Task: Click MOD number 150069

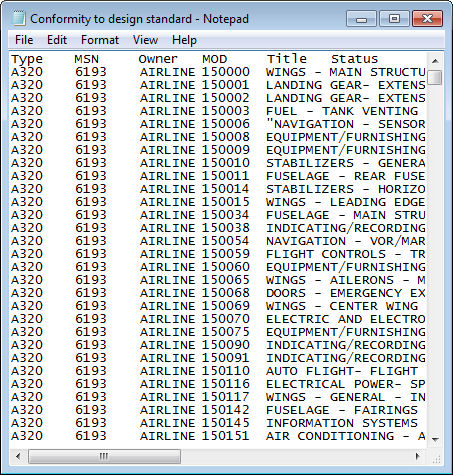Action: click(x=226, y=306)
